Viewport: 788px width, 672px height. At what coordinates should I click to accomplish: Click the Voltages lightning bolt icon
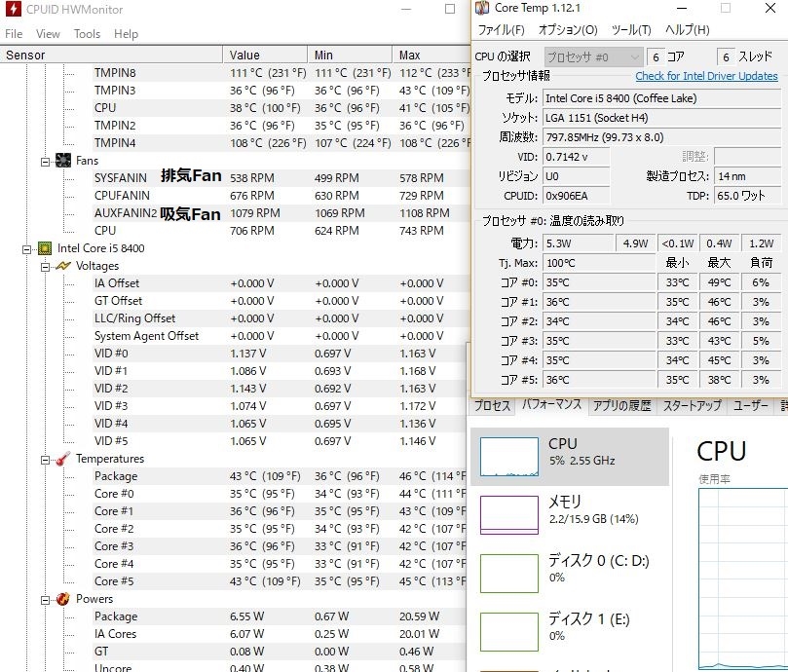[63, 265]
